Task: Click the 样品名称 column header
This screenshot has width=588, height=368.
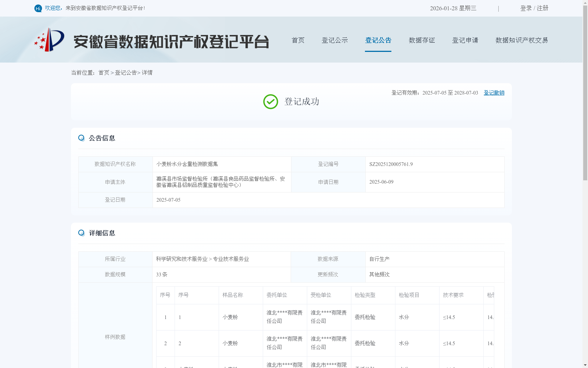Action: (233, 295)
